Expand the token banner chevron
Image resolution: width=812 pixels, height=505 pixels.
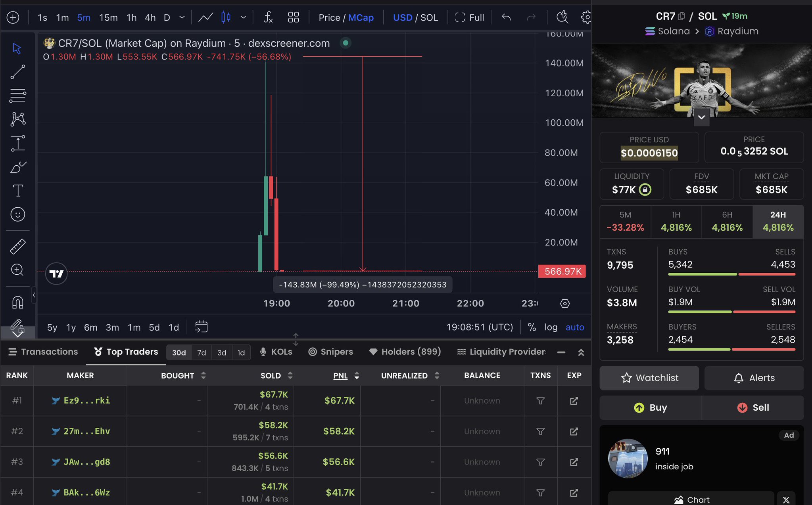(x=701, y=117)
